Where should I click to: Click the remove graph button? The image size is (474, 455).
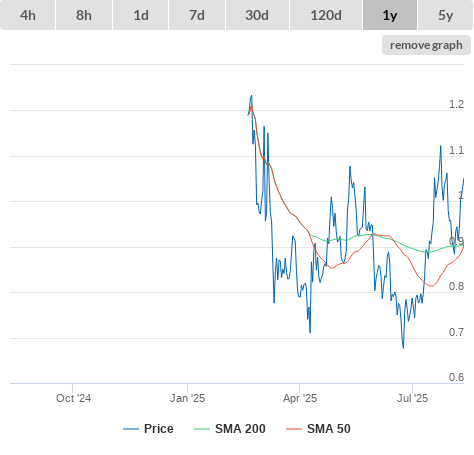426,45
